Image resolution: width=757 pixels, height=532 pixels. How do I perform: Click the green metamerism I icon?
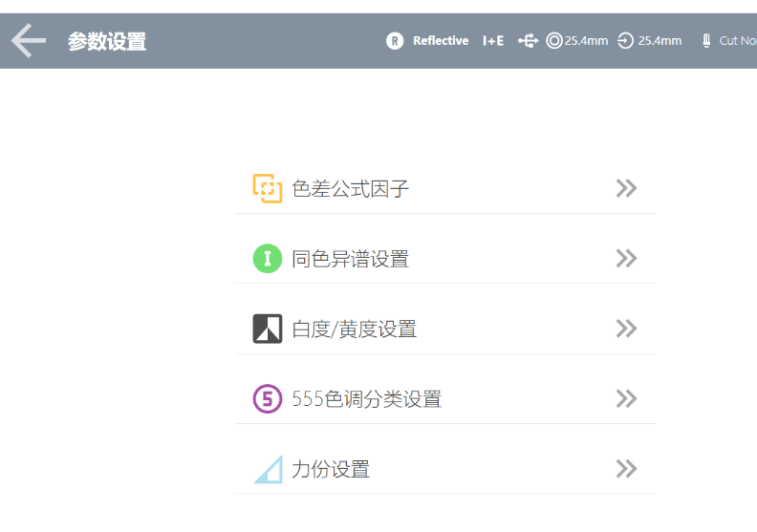[x=268, y=259]
